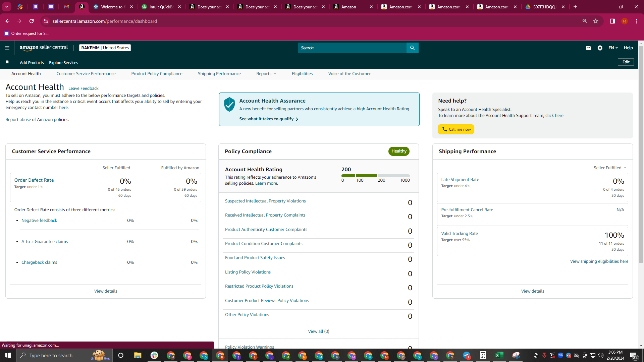
Task: Open a new browser tab
Action: (x=575, y=7)
